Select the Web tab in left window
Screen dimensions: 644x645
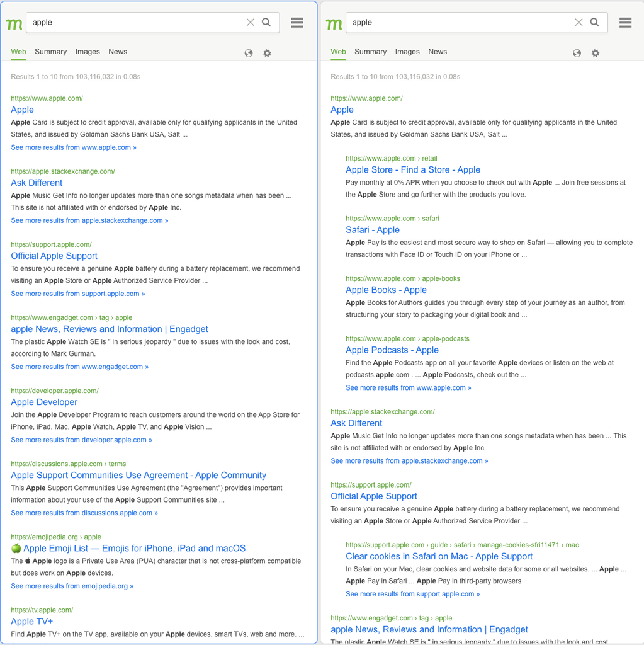click(x=18, y=52)
